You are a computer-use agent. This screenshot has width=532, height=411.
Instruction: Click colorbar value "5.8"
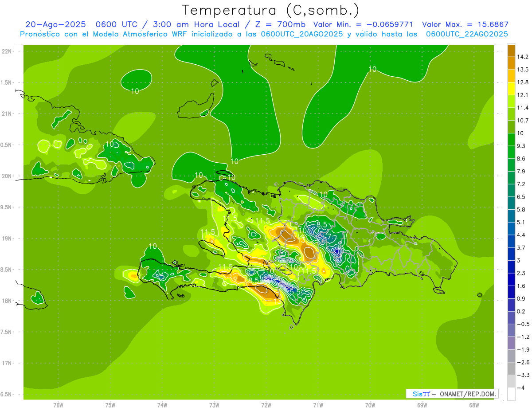[x=521, y=209]
